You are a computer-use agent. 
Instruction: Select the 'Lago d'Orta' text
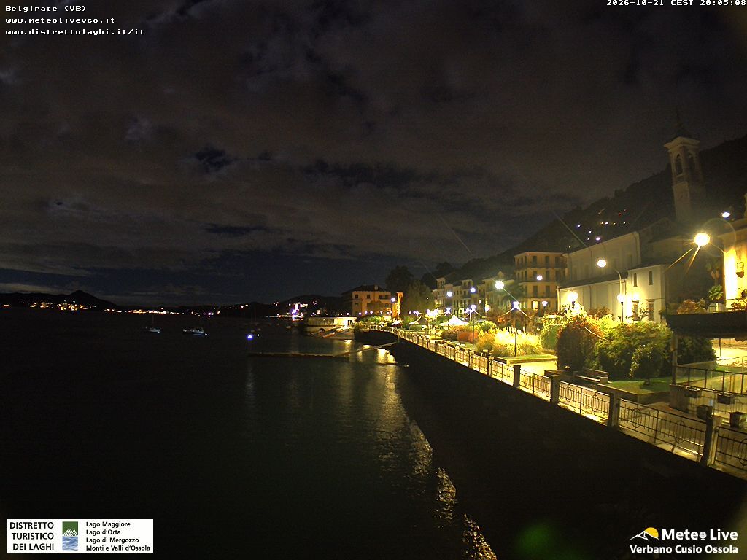click(x=104, y=532)
